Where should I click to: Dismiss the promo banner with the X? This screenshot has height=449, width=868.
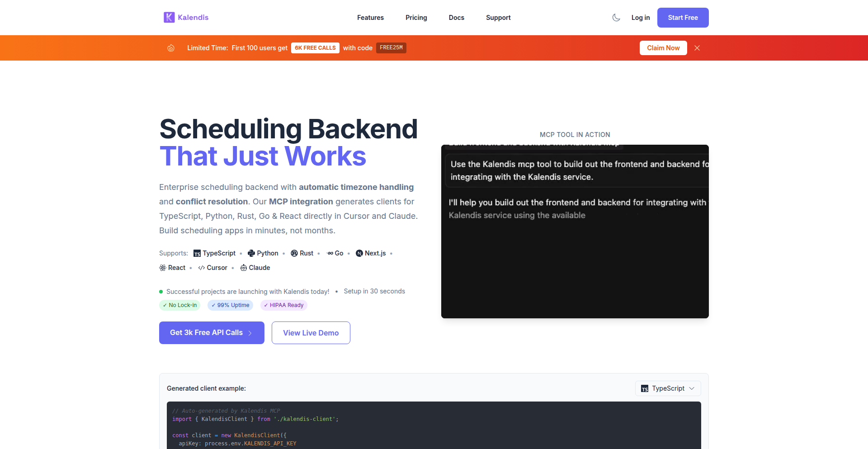click(697, 47)
